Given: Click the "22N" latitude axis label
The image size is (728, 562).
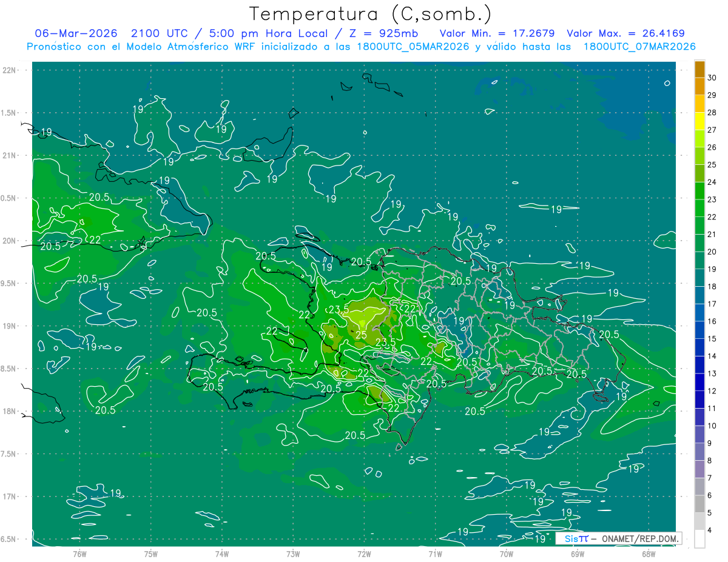Looking at the screenshot, I should (x=10, y=70).
